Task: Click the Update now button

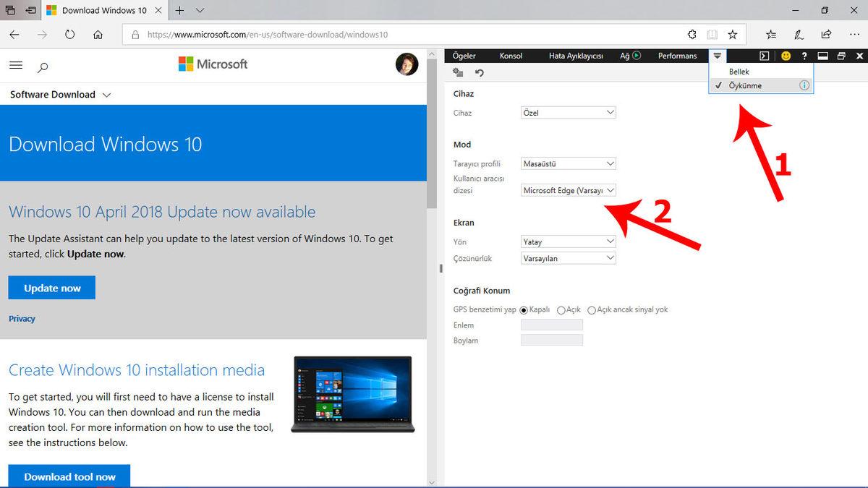Action: point(51,287)
